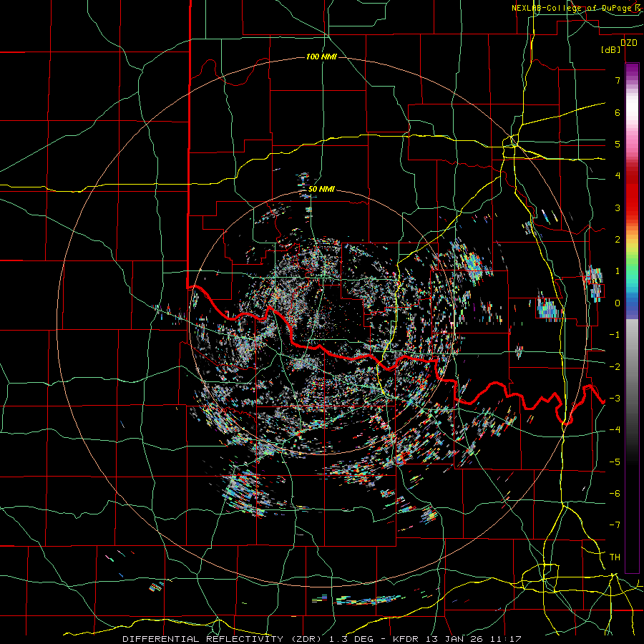Click the -3 value on color scale
Image resolution: width=644 pixels, height=644 pixels.
[x=615, y=399]
